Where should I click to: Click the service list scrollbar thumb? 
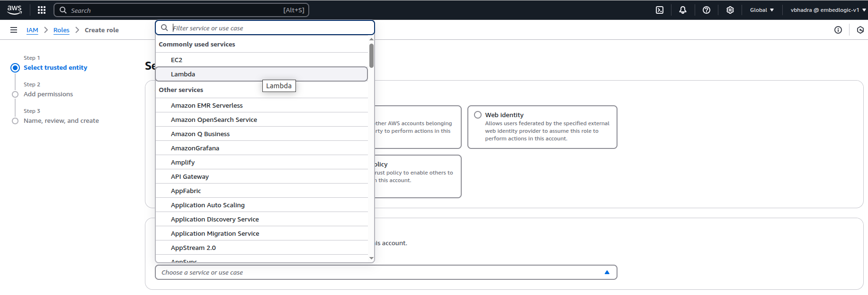[371, 55]
